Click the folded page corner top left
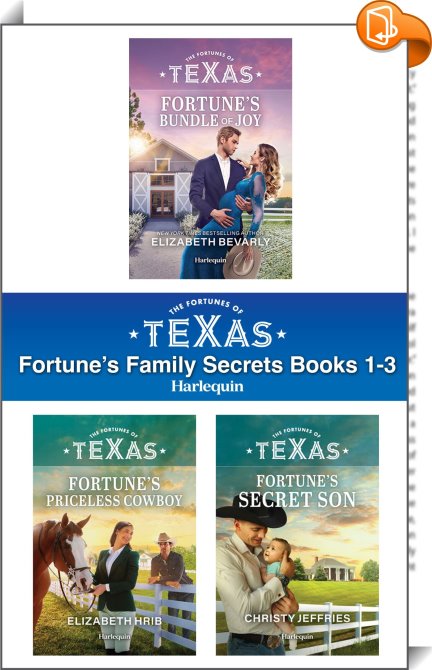 pos(12,13)
